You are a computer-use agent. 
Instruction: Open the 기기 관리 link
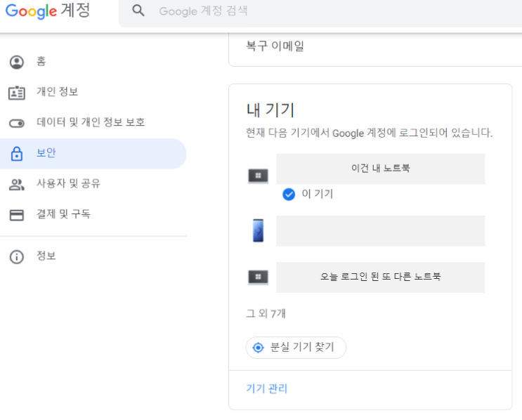[266, 388]
